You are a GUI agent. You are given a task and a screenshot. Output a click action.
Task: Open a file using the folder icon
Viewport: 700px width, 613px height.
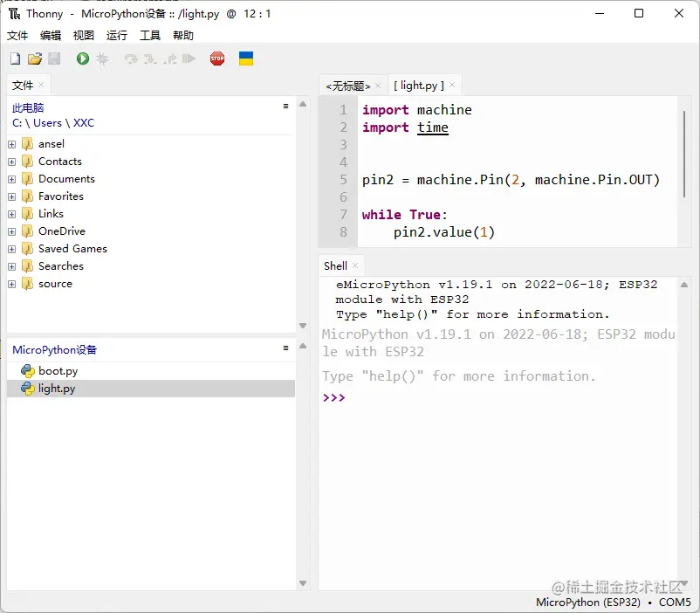point(35,59)
